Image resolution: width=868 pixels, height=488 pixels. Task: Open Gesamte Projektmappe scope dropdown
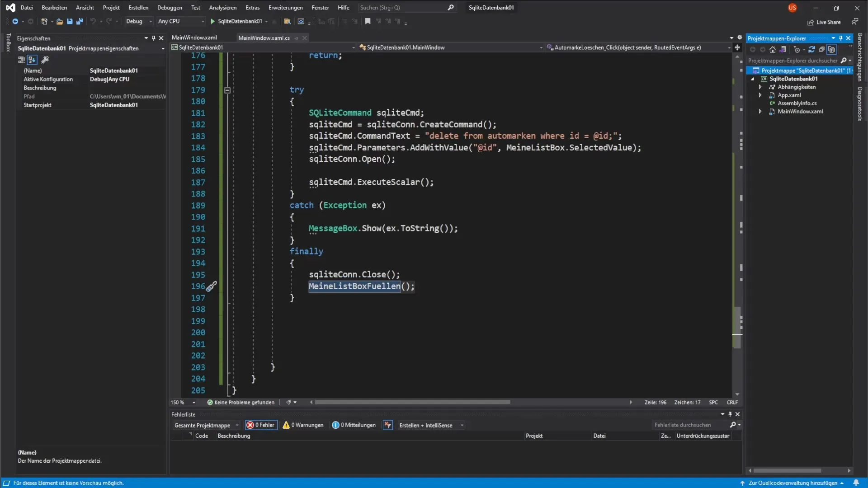(x=206, y=426)
